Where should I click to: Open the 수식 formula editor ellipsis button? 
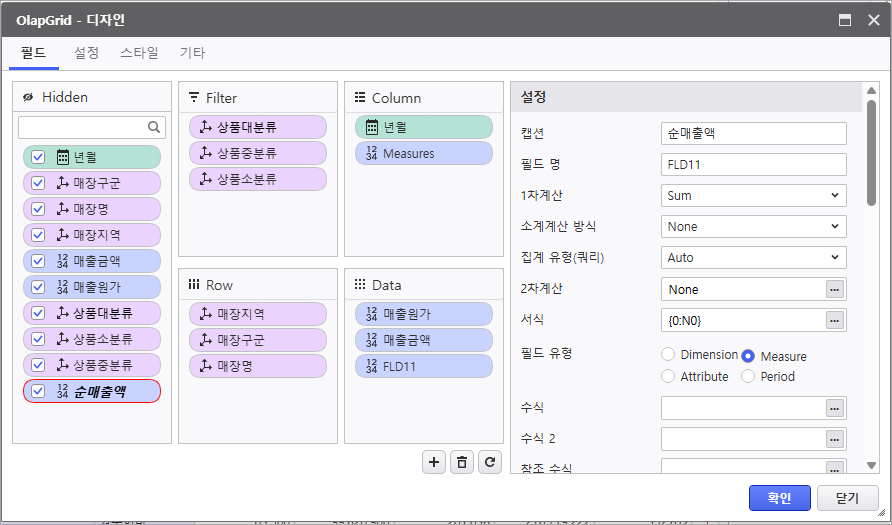(835, 408)
